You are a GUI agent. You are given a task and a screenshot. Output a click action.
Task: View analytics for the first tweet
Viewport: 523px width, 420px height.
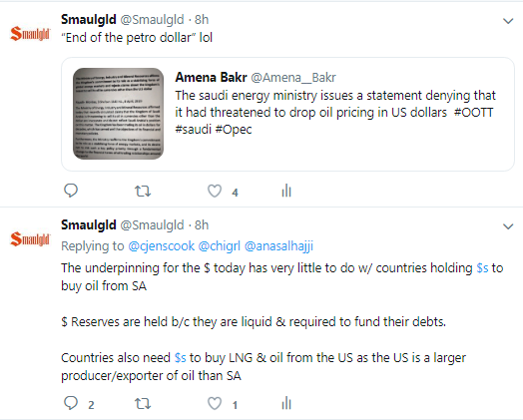[286, 191]
